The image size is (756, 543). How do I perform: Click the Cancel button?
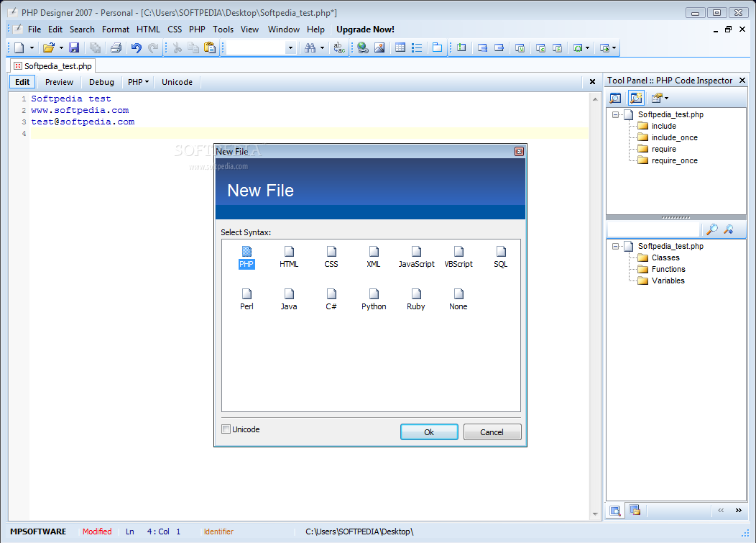[492, 432]
